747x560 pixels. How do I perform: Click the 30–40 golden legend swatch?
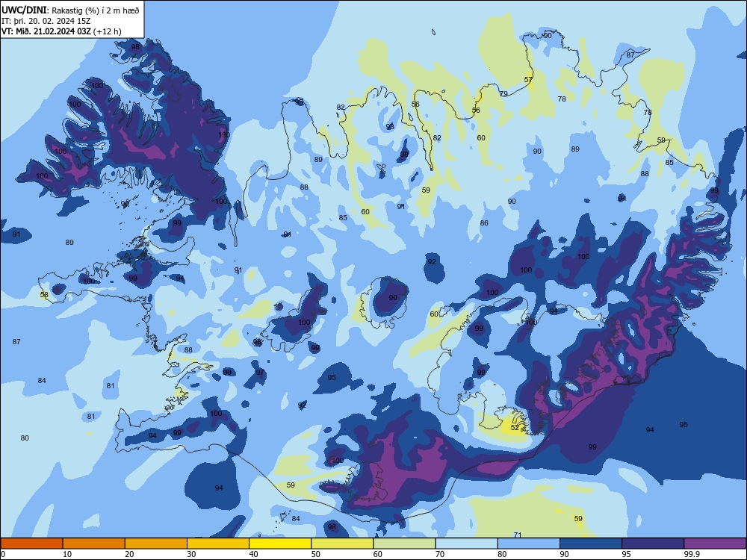pos(218,544)
